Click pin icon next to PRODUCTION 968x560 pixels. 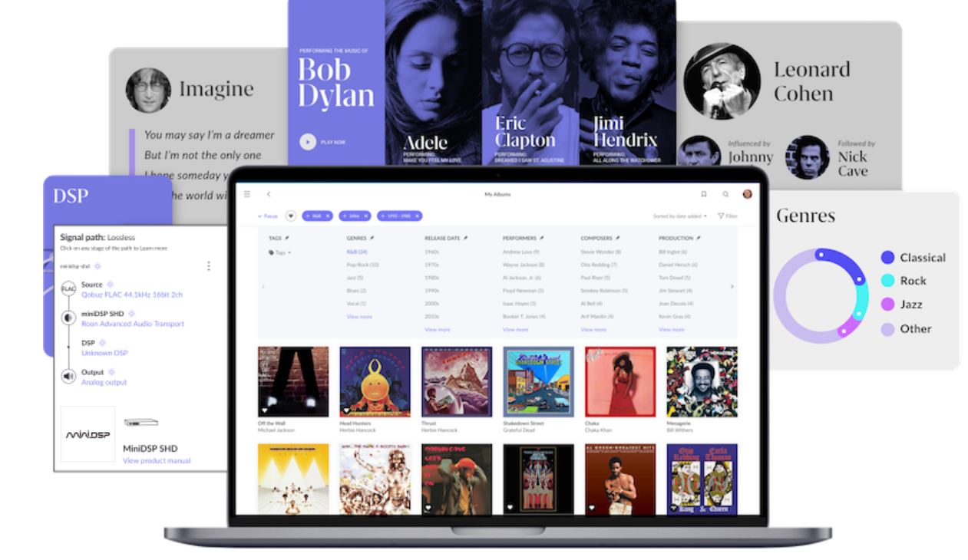[699, 239]
